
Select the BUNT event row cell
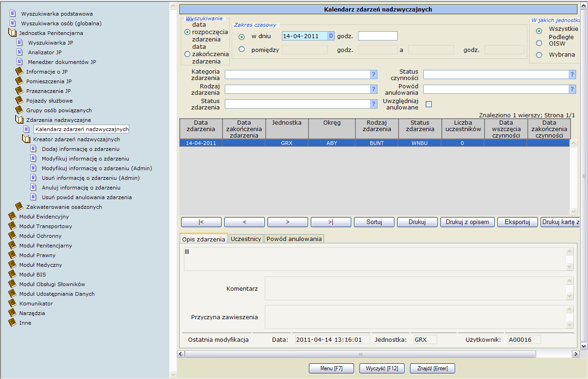point(377,143)
